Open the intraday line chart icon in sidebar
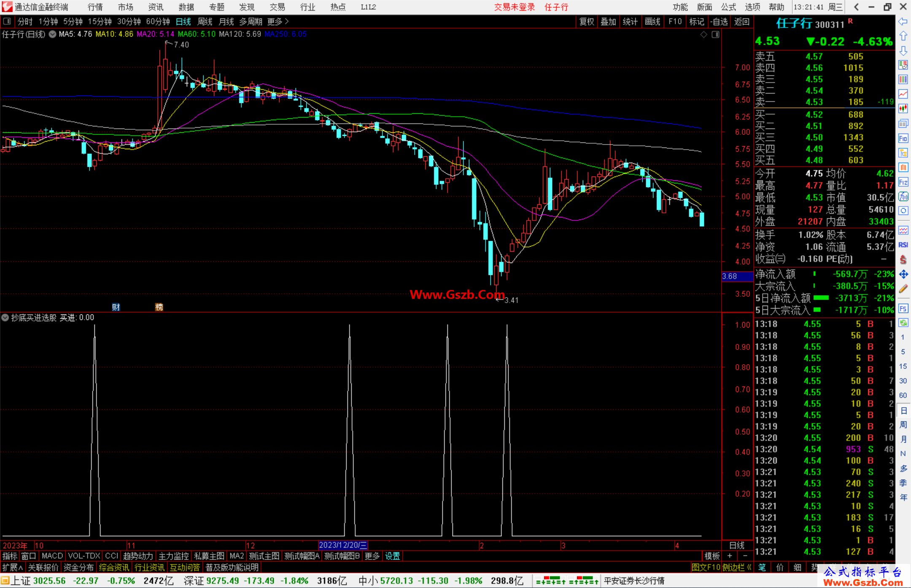This screenshot has height=588, width=911. click(903, 94)
